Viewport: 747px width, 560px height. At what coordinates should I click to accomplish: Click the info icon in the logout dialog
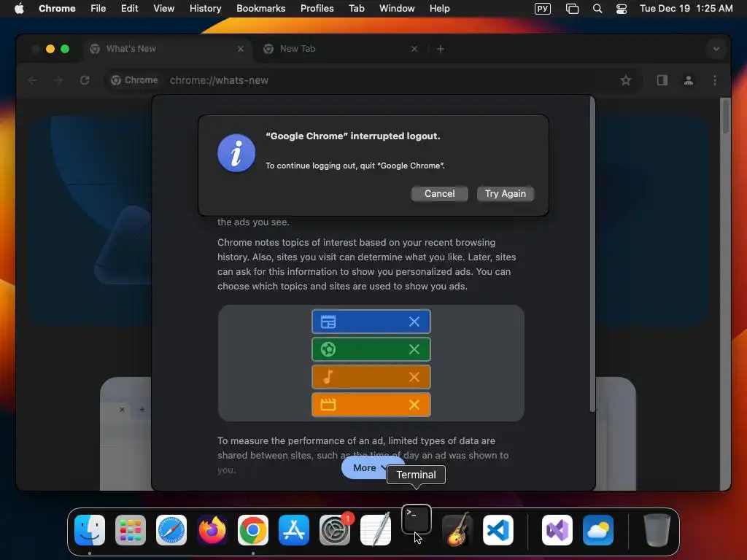236,153
